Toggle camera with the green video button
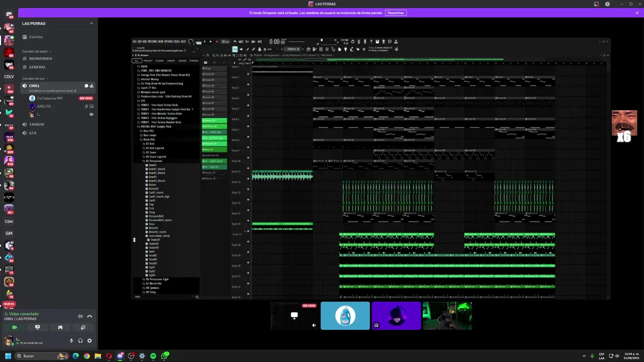This screenshot has width=644, height=362. (x=15, y=327)
